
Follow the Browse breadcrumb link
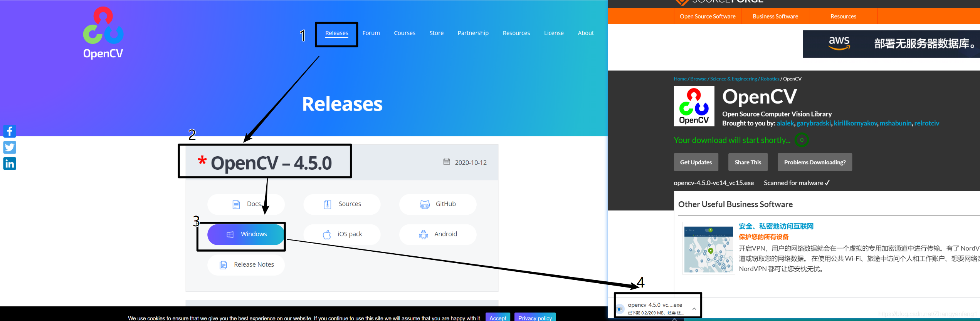pyautogui.click(x=698, y=79)
